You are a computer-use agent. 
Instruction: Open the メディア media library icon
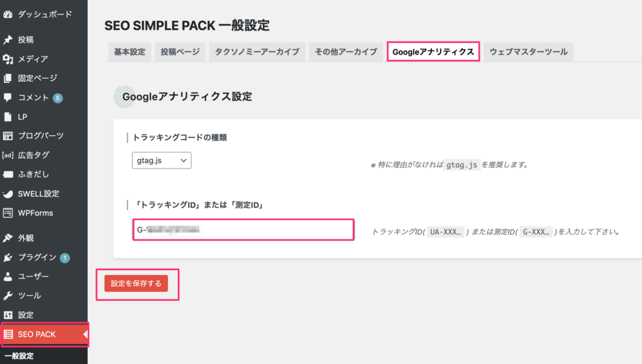tap(8, 59)
